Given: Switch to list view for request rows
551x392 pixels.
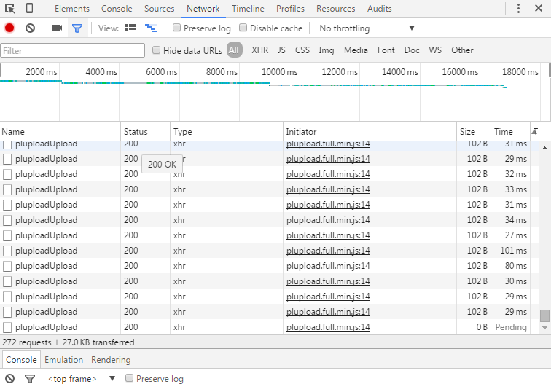Looking at the screenshot, I should click(130, 28).
